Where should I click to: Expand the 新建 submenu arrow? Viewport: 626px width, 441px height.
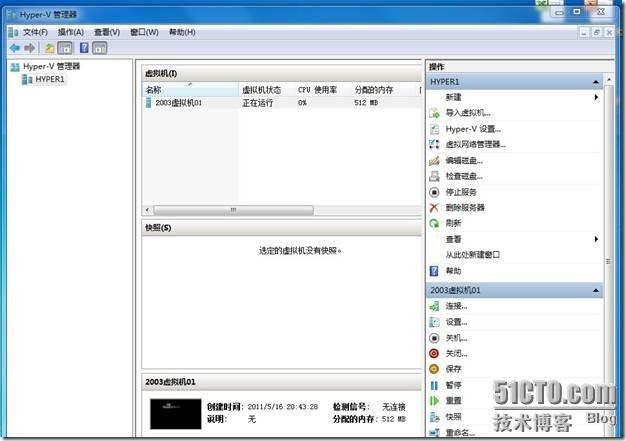[596, 97]
